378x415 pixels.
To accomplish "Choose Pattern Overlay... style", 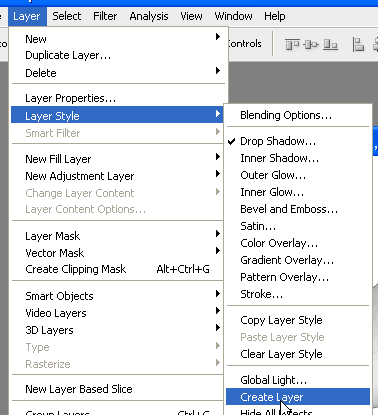I will click(298, 277).
